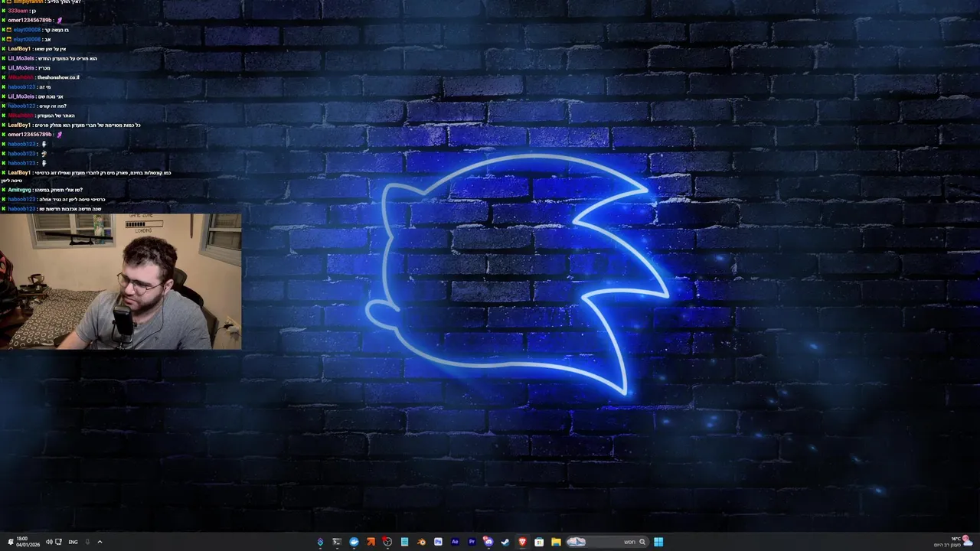
Task: Show hidden tray icons with the chevron
Action: click(x=100, y=542)
